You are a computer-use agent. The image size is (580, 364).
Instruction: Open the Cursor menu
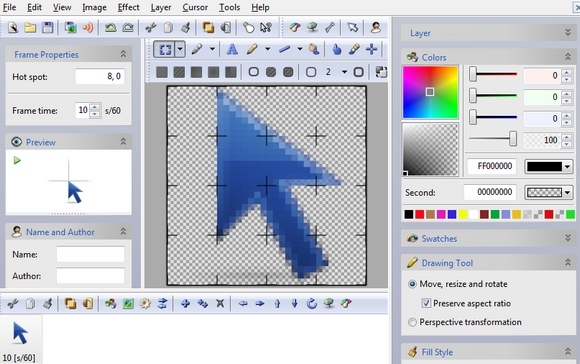click(x=195, y=7)
